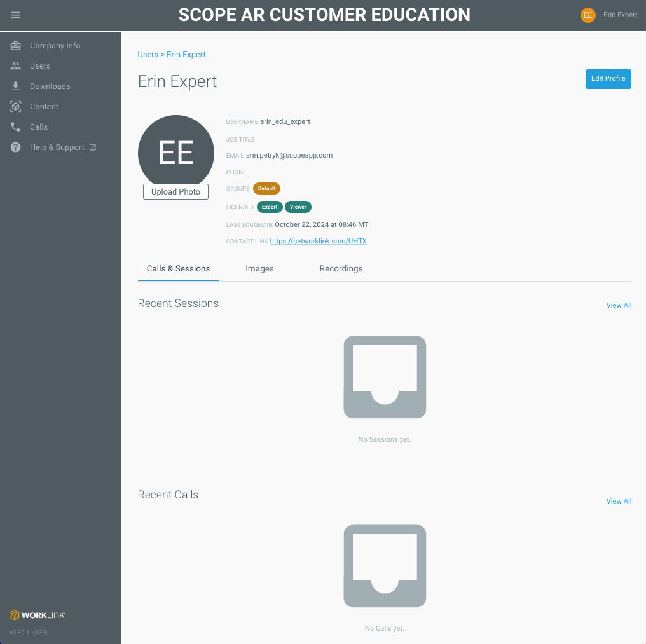Screen dimensions: 646x644
Task: Click the Calls phone icon
Action: click(x=16, y=127)
